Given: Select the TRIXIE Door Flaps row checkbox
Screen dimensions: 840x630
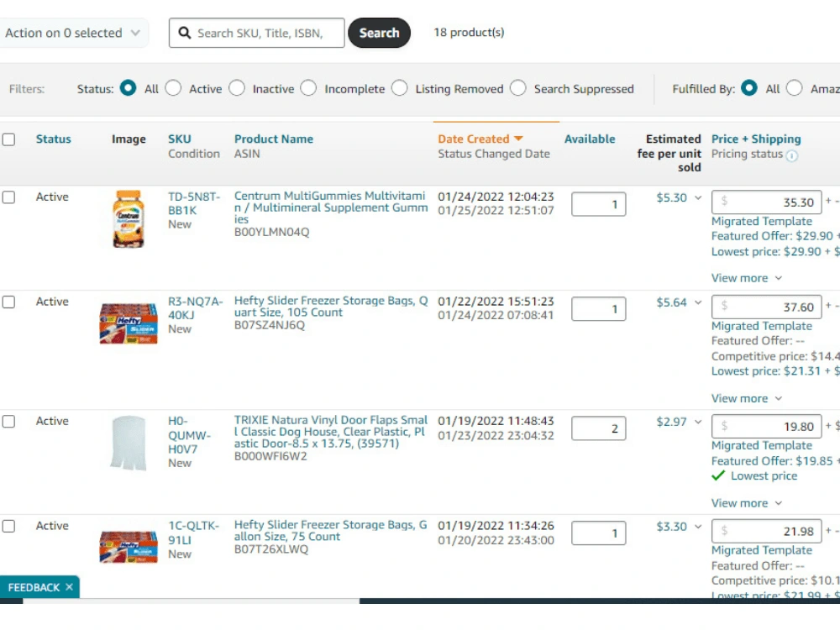Looking at the screenshot, I should pos(8,422).
